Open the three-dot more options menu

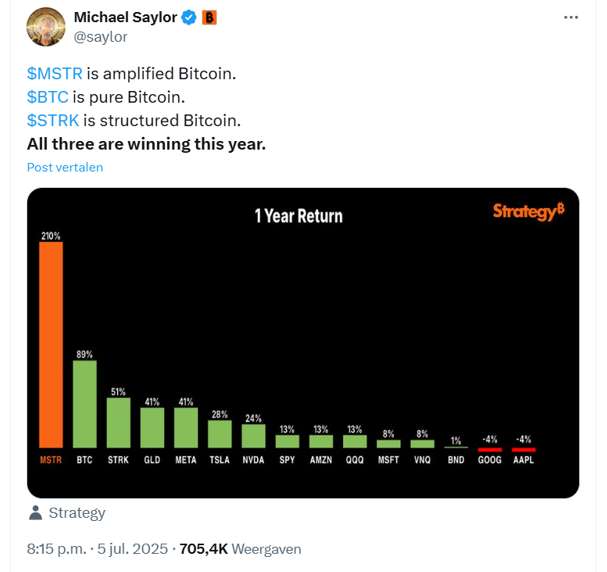571,17
